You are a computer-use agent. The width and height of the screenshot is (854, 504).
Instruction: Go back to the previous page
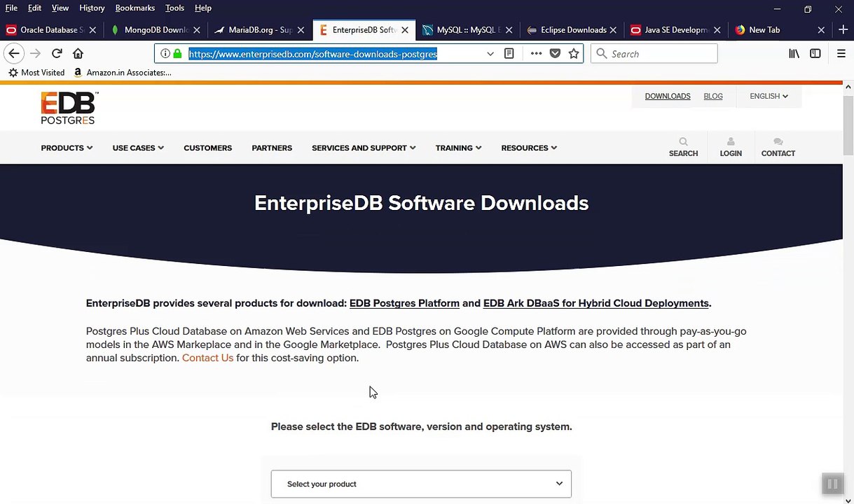click(14, 54)
